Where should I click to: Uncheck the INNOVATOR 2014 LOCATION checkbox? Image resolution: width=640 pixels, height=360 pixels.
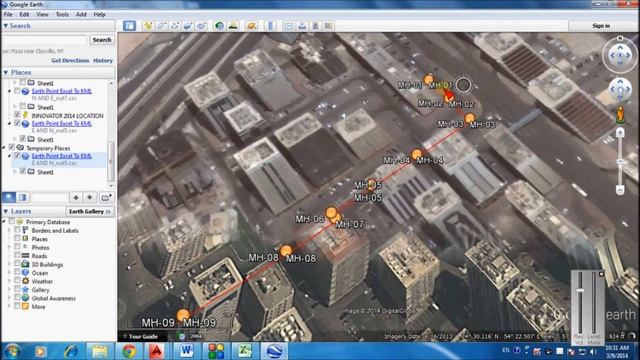[17, 115]
